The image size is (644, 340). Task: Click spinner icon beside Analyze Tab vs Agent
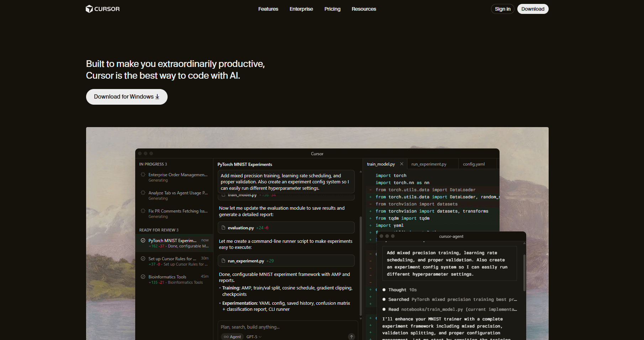click(x=143, y=193)
